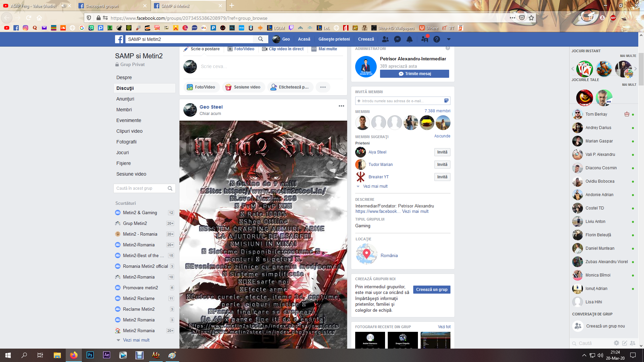Click the Creează un grup button
Viewport: 644px width, 362px height.
[x=431, y=290]
